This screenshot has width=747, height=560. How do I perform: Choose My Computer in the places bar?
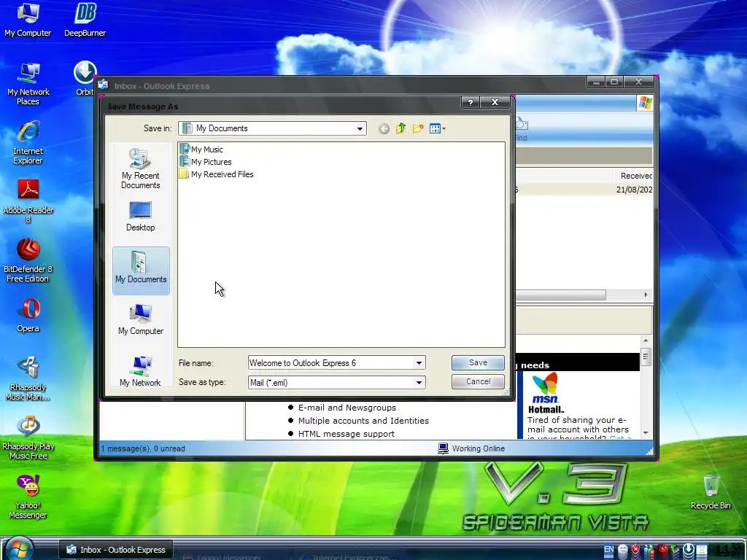coord(141,319)
